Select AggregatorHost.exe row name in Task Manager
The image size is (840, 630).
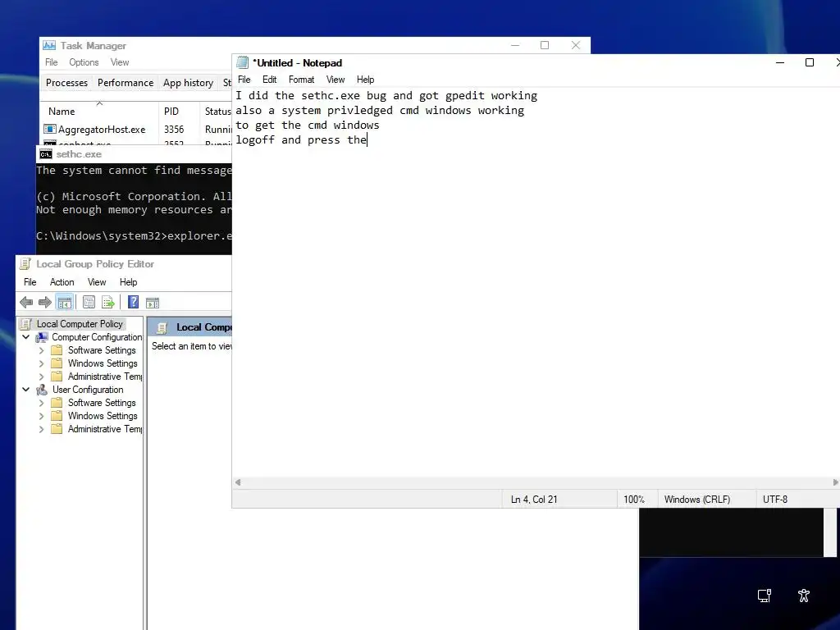(x=102, y=129)
